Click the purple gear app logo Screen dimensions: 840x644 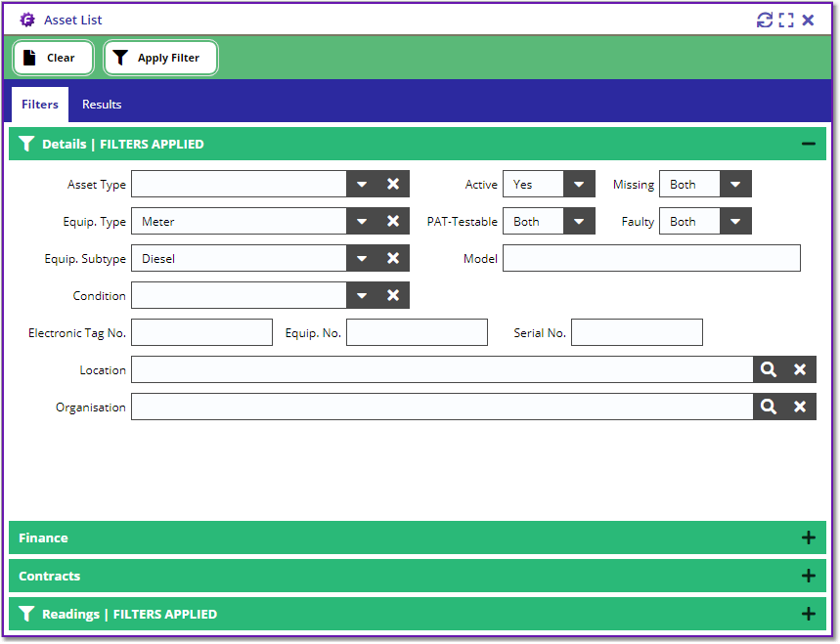tap(27, 20)
